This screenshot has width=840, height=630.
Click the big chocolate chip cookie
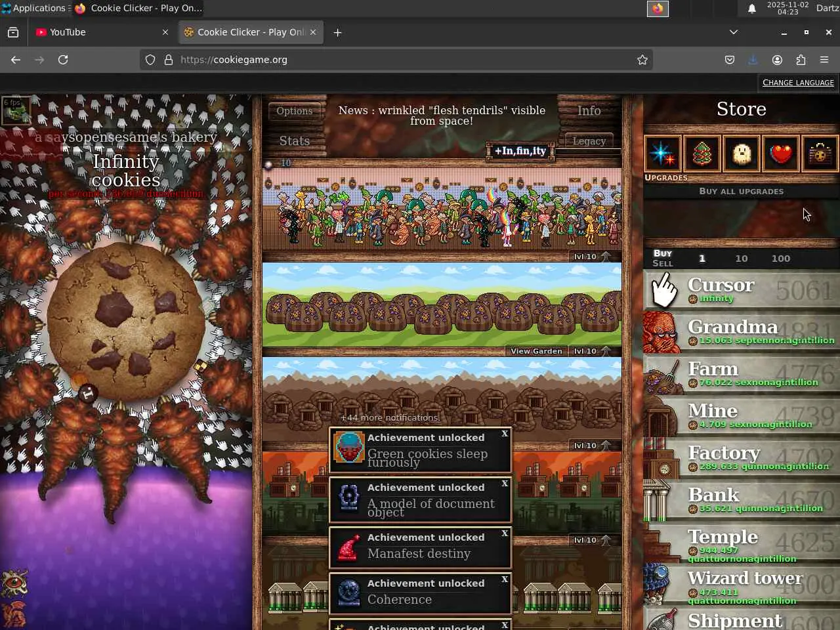(x=126, y=321)
